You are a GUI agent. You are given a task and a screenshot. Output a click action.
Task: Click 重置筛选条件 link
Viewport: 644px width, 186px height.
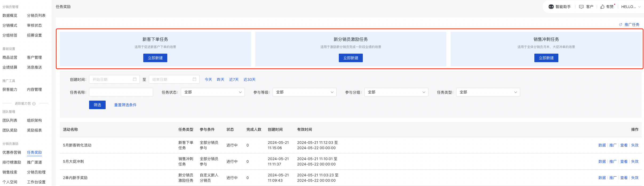click(125, 105)
